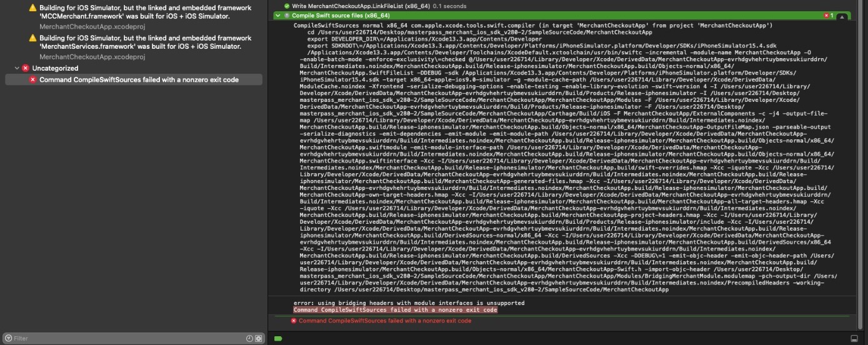The height and width of the screenshot is (345, 868).
Task: Click the MCCMerchant.framework warning triangle icon
Action: (x=33, y=7)
